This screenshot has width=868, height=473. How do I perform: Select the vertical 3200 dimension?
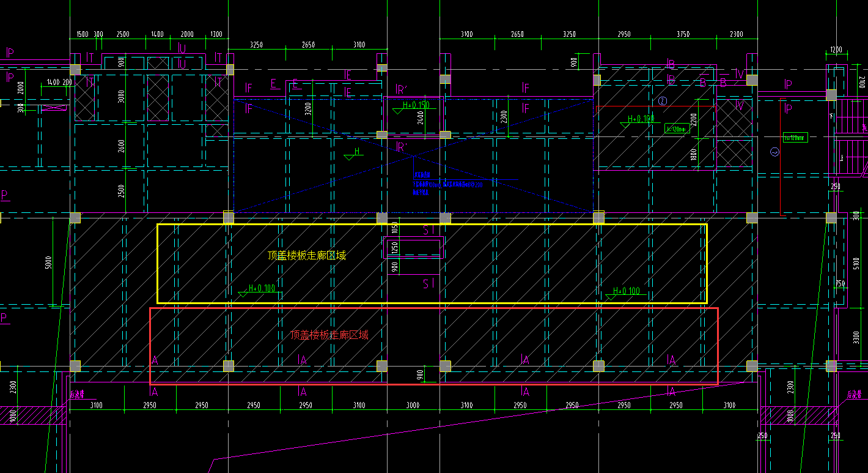pos(309,109)
